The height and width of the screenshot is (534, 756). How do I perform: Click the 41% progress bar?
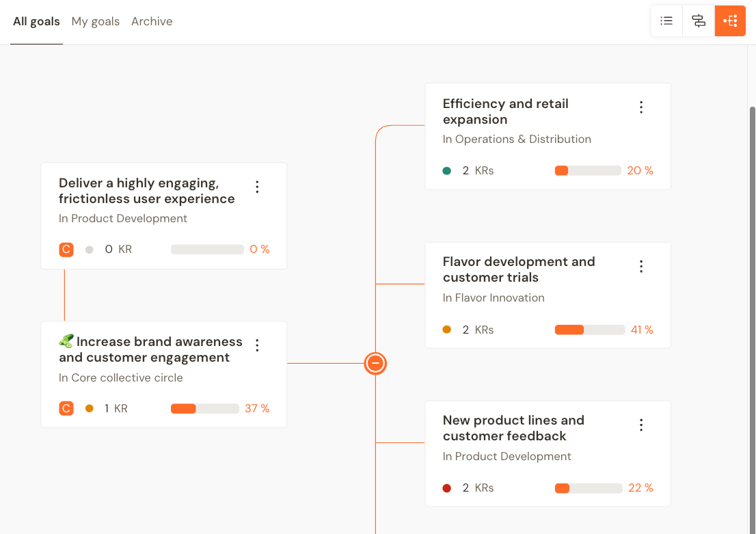click(590, 330)
